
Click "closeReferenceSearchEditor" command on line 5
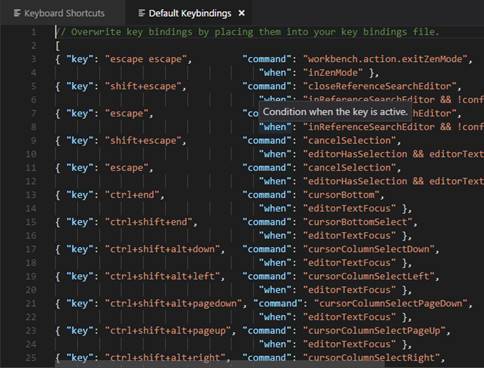pyautogui.click(x=380, y=86)
